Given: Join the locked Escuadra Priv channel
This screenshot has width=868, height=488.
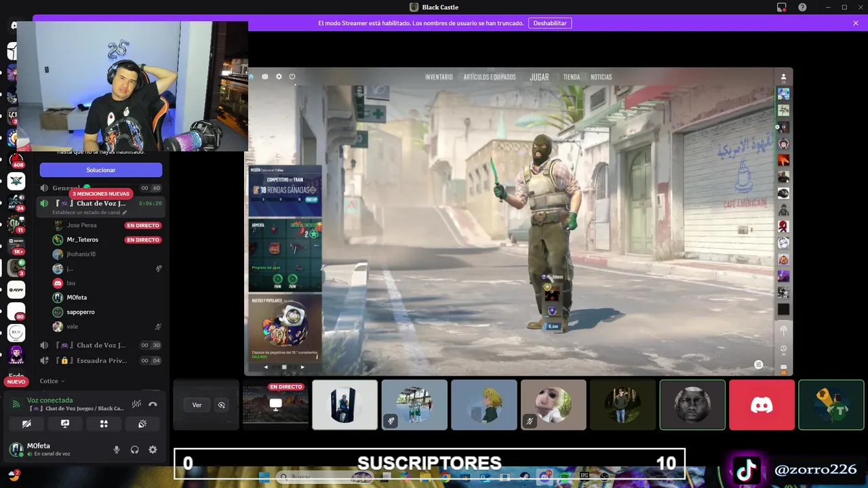Looking at the screenshot, I should click(100, 361).
